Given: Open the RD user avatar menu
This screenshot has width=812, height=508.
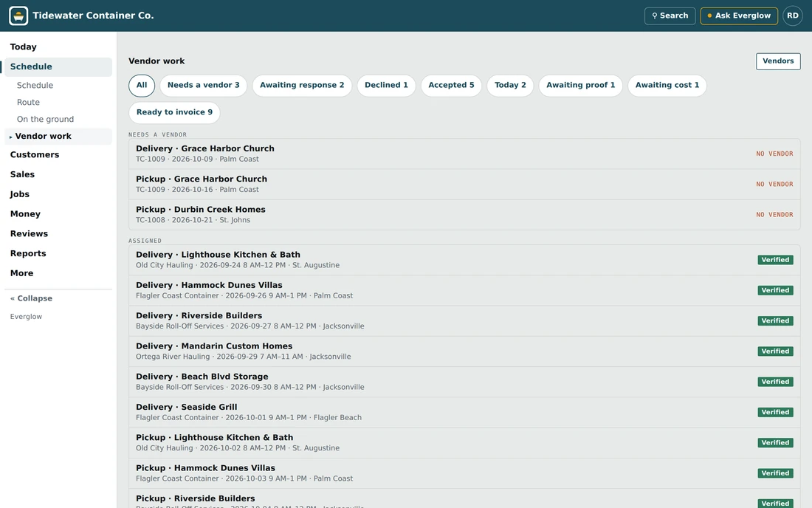Looking at the screenshot, I should [792, 16].
